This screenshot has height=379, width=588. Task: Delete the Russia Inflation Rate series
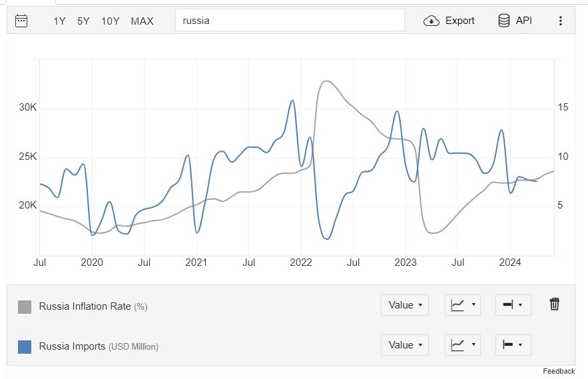click(554, 304)
